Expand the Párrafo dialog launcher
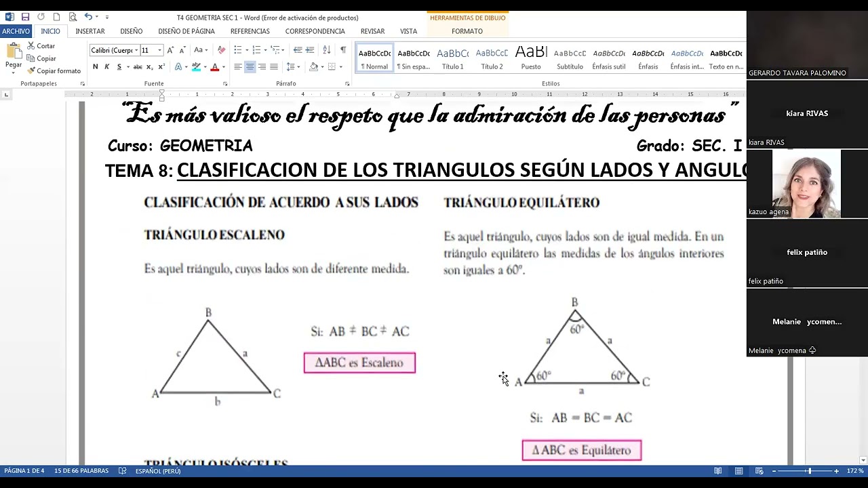868x488 pixels. (347, 83)
